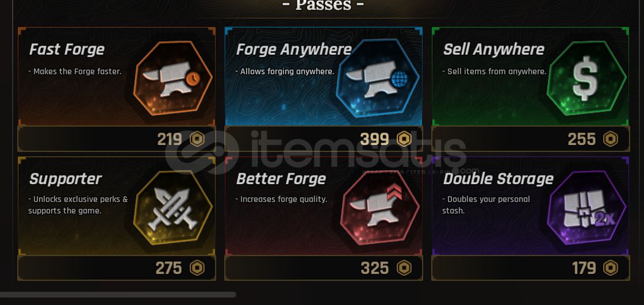The image size is (644, 305).
Task: Purchase Supporter pass for 275
Action: coord(117,268)
